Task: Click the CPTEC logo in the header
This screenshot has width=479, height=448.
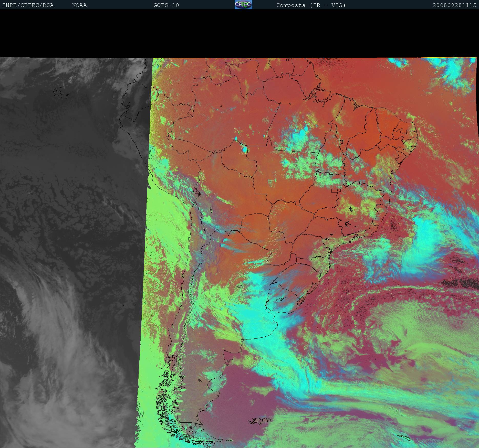Action: coord(243,5)
